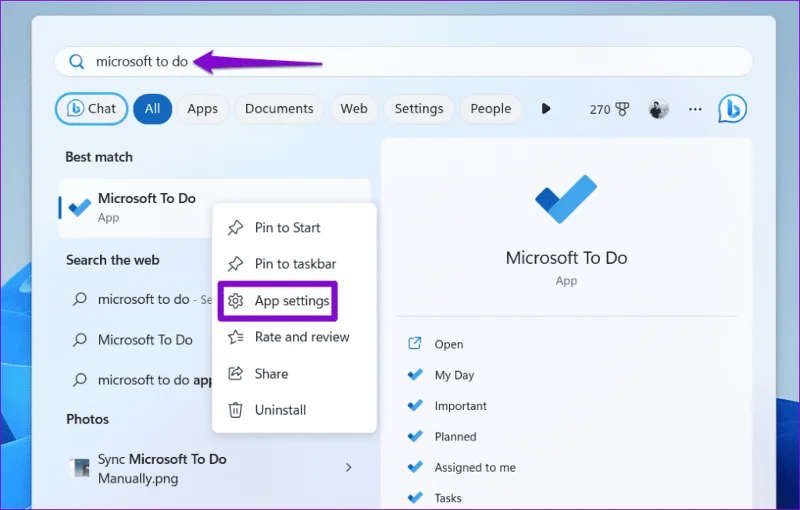Switch to the Apps filter tab

point(202,109)
